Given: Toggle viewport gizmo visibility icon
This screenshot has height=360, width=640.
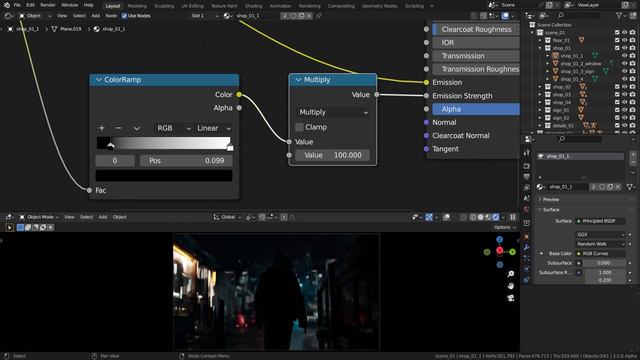Looking at the screenshot, I should tap(429, 217).
